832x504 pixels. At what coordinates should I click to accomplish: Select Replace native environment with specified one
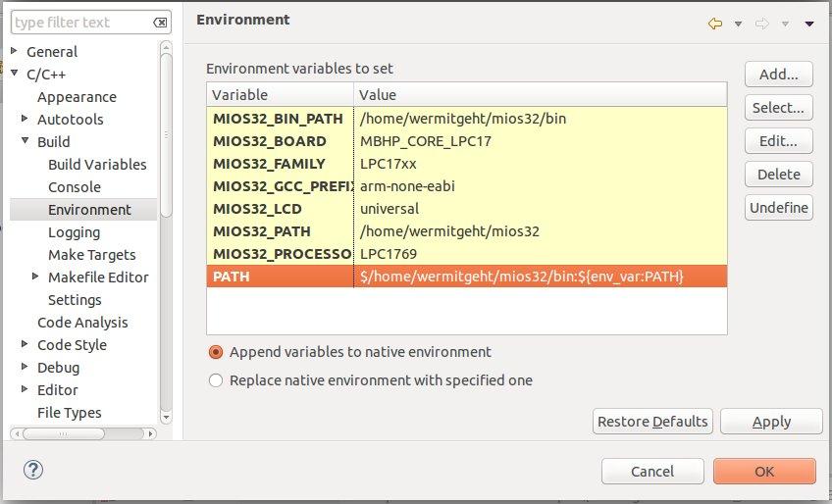(x=216, y=380)
